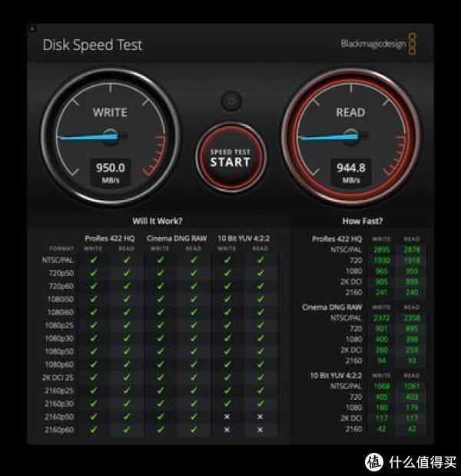Image resolution: width=461 pixels, height=476 pixels.
Task: Click the 2160p30 format row label
Action: pyautogui.click(x=59, y=404)
